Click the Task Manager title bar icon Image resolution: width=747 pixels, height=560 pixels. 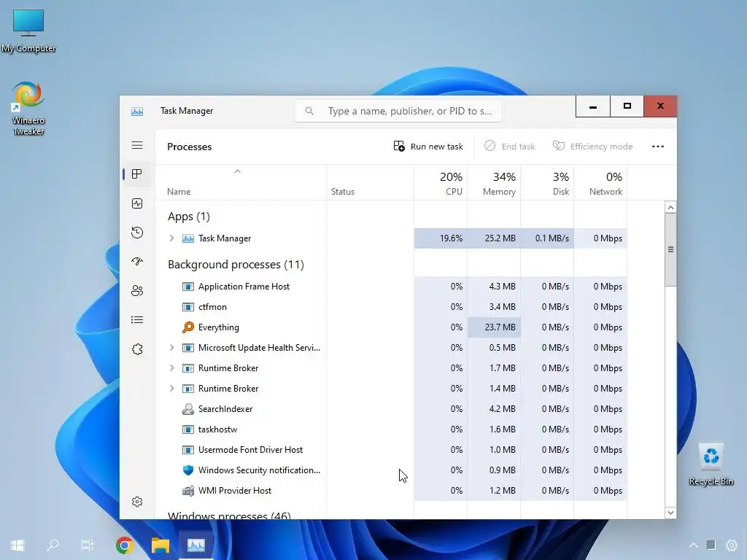click(x=137, y=111)
